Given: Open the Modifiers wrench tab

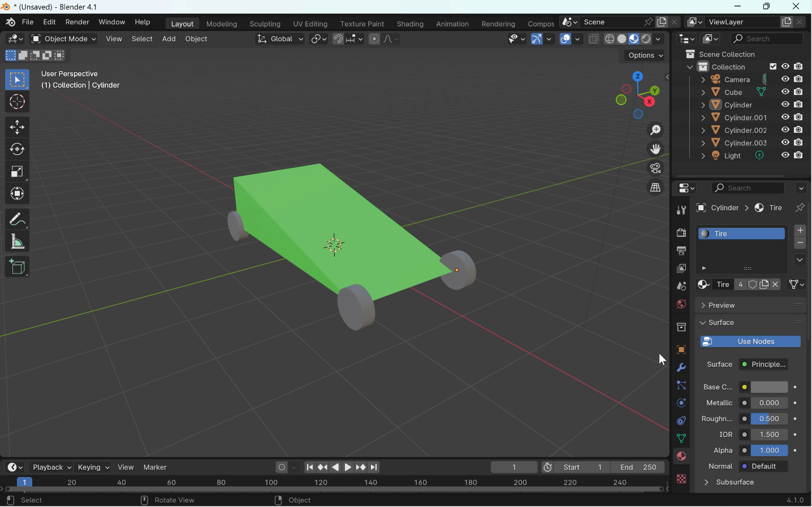Looking at the screenshot, I should click(681, 368).
